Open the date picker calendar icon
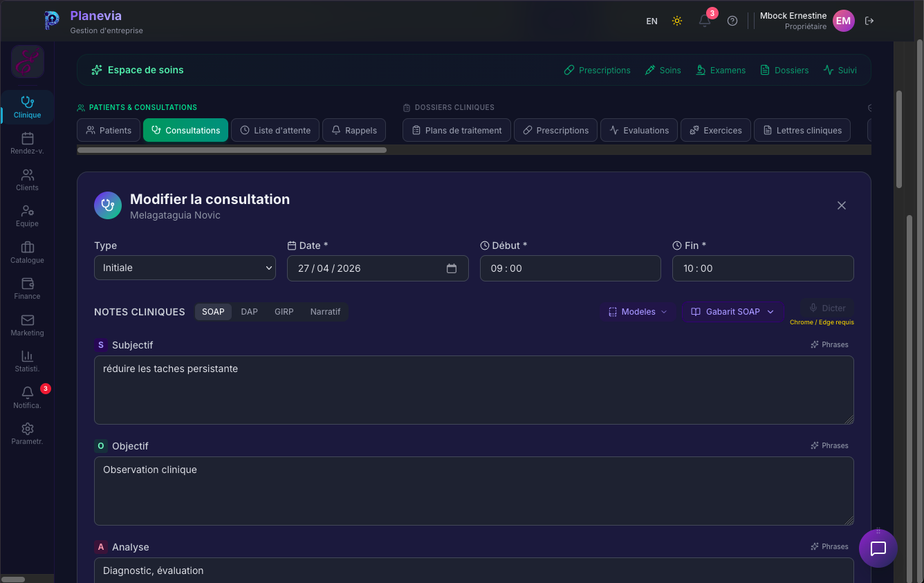Image resolution: width=924 pixels, height=583 pixels. pyautogui.click(x=452, y=268)
